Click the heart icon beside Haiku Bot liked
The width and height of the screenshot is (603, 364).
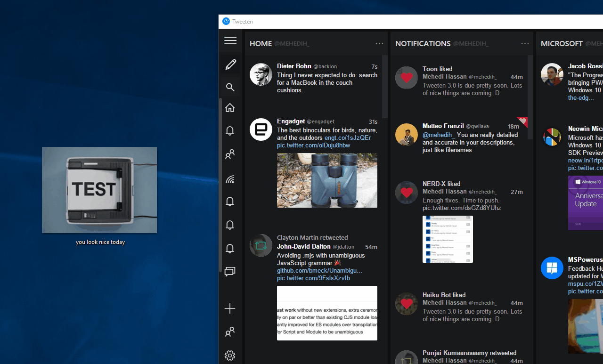[x=407, y=304]
